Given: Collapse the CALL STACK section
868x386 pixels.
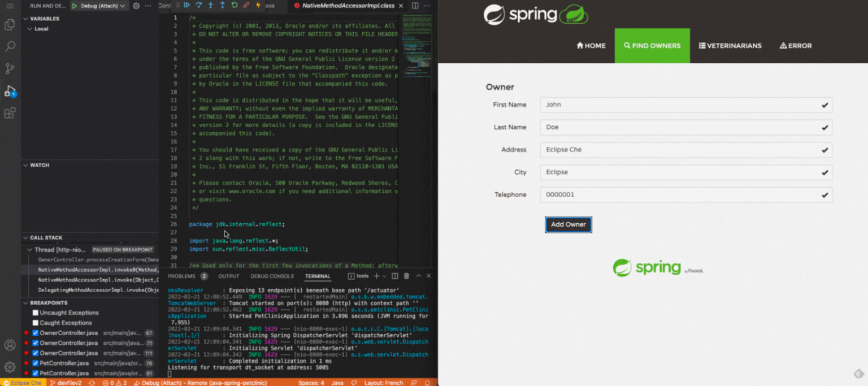Looking at the screenshot, I should 26,238.
